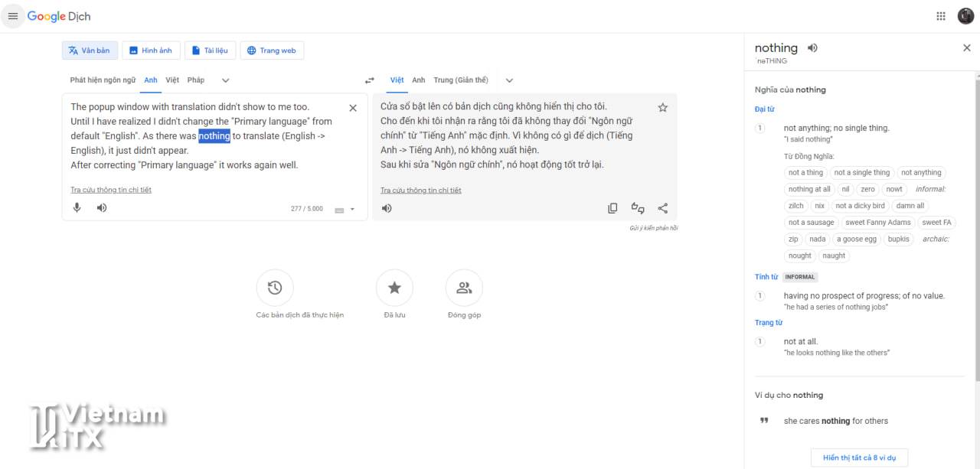The width and height of the screenshot is (980, 469).
Task: Open the rate translation icon
Action: [637, 208]
